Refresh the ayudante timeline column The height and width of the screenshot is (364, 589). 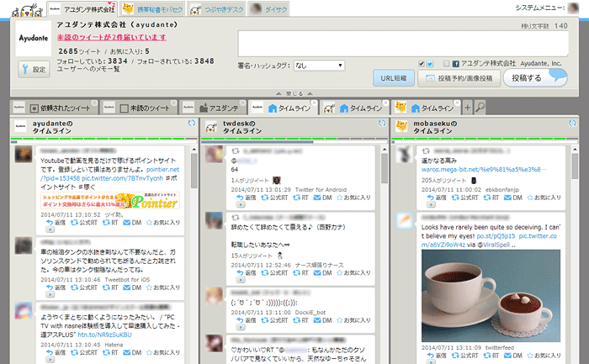pyautogui.click(x=192, y=123)
